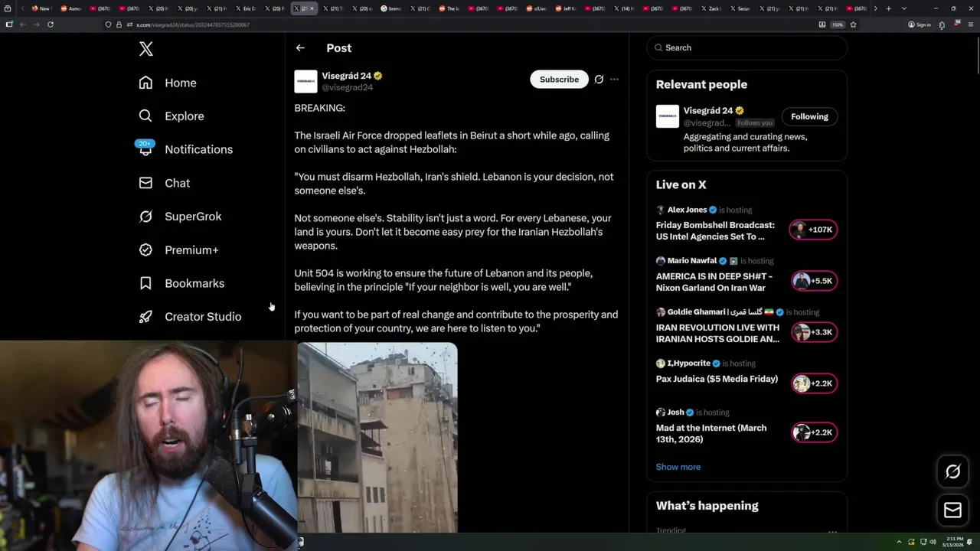Click the bookmark star in the address bar
980x551 pixels.
[x=853, y=24]
